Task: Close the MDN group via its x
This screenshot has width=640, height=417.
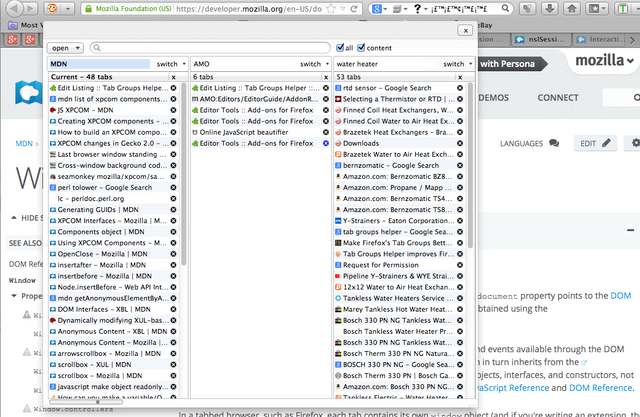Action: (173, 77)
